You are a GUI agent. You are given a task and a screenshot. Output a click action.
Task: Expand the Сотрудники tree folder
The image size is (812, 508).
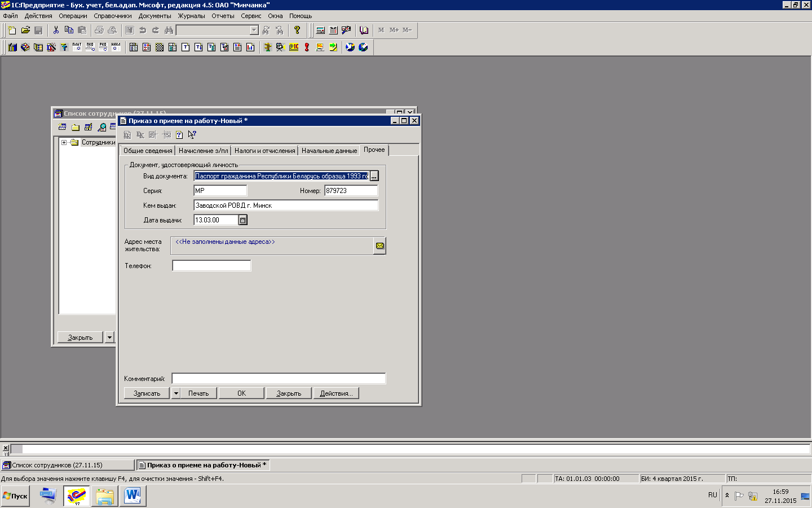(64, 142)
